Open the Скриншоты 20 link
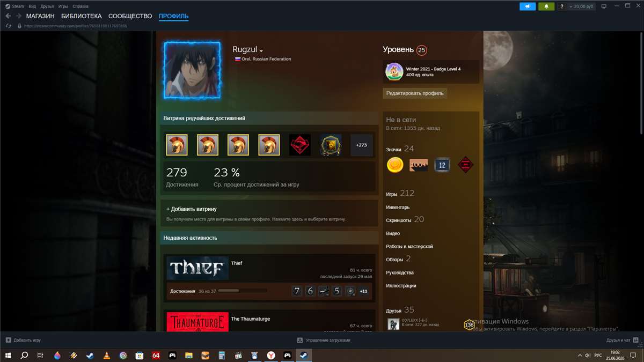This screenshot has height=362, width=644. pos(405,219)
